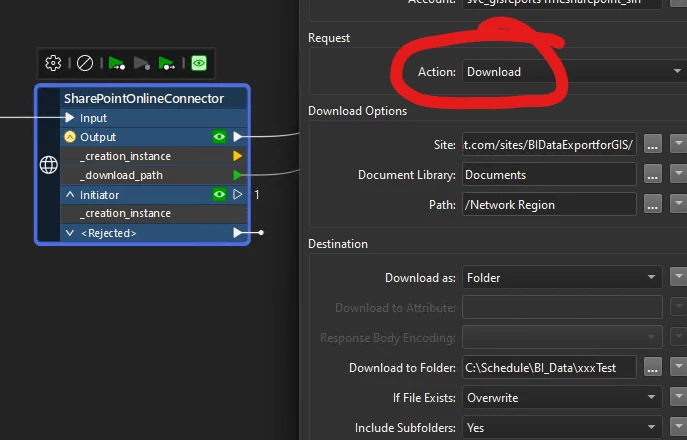The image size is (687, 440).
Task: Open Site field options arrow
Action: 679,144
